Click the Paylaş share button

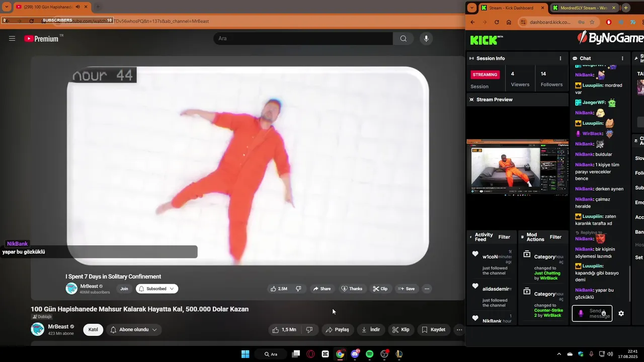click(x=337, y=330)
